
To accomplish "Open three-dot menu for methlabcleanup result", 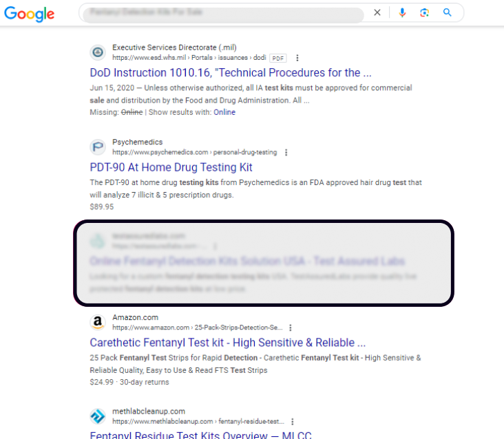I will [292, 421].
